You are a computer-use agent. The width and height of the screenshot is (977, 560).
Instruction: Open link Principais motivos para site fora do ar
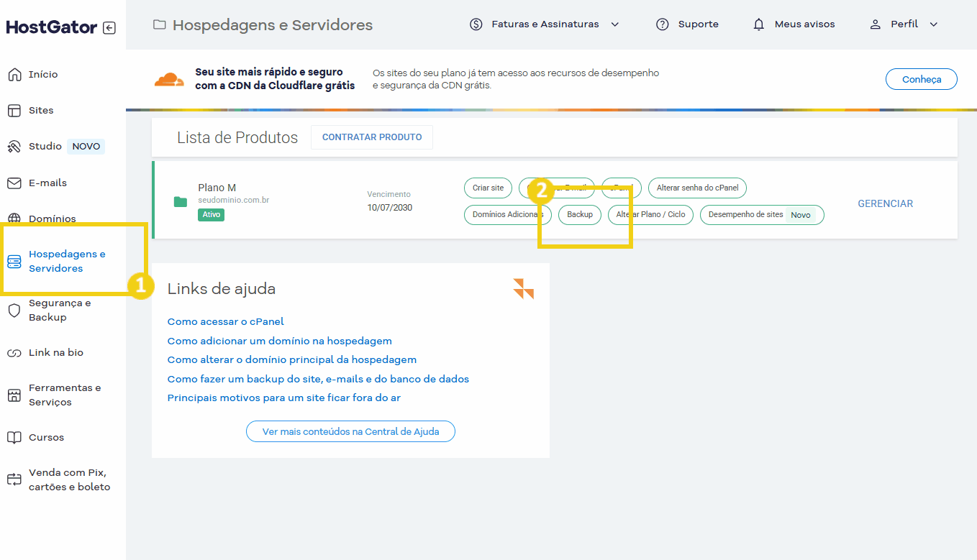coord(284,398)
